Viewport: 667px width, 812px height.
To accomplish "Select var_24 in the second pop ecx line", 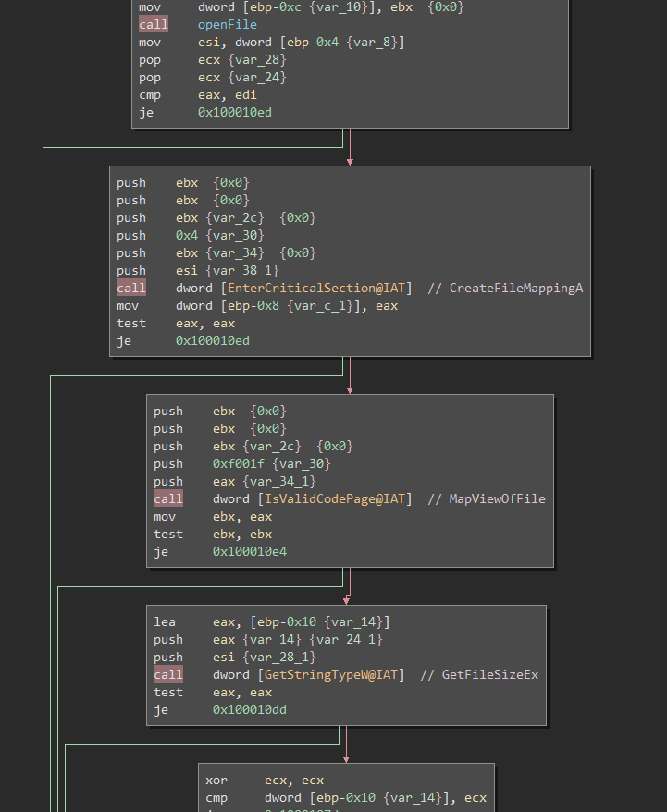I will 257,77.
